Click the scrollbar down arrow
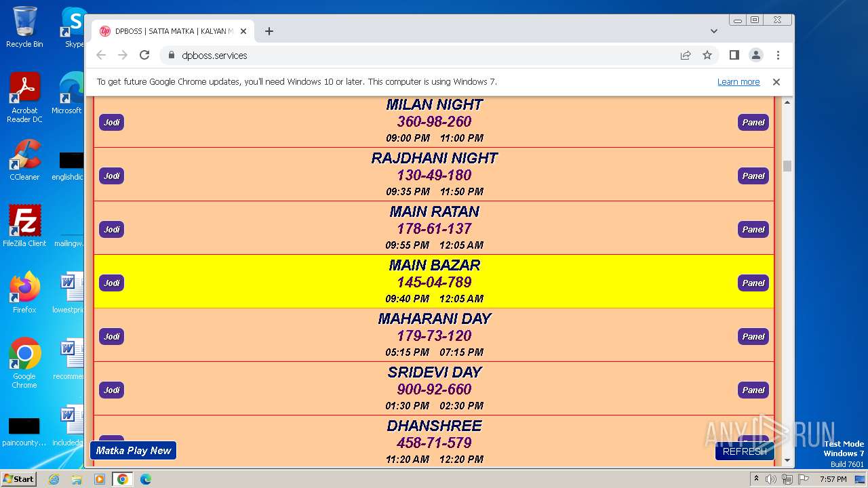The height and width of the screenshot is (488, 868). [x=787, y=461]
